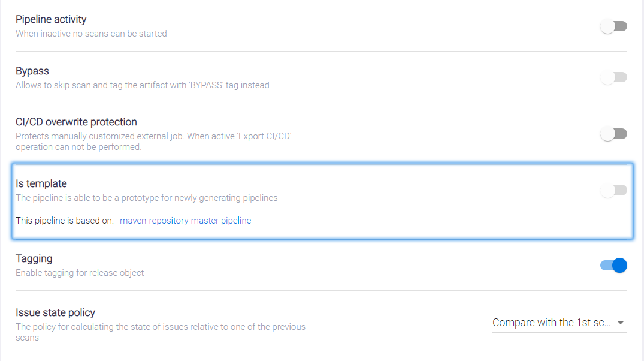Image resolution: width=644 pixels, height=361 pixels.
Task: Select the 'CI/CD overwrite protection' heading
Action: click(76, 122)
